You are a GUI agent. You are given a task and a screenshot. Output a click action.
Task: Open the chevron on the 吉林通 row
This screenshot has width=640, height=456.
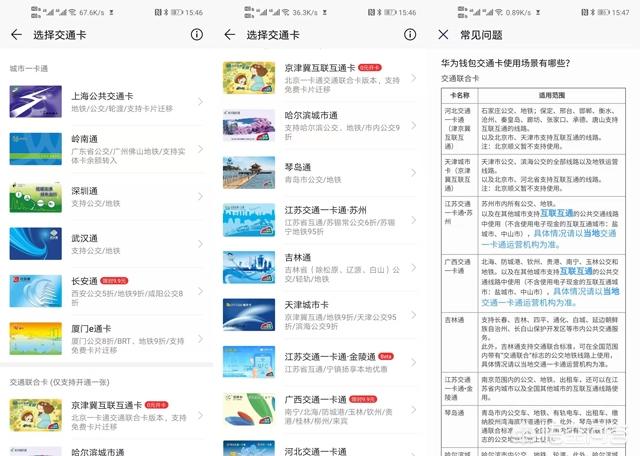point(413,267)
